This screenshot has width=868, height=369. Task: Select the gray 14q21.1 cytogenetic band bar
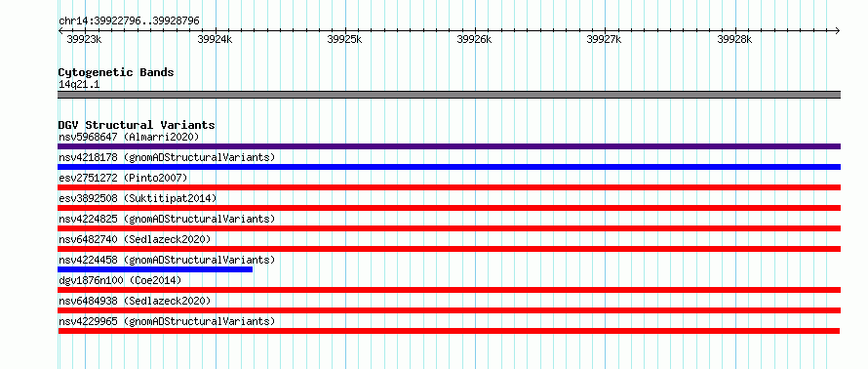(449, 95)
